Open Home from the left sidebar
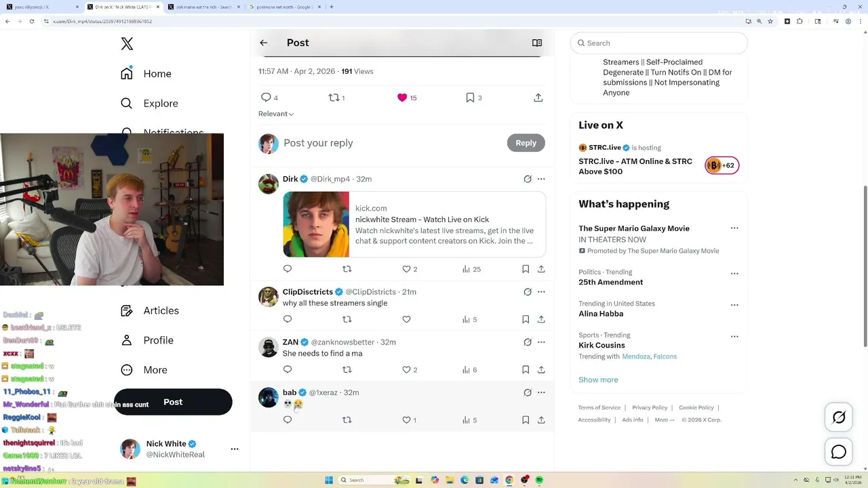 146,73
